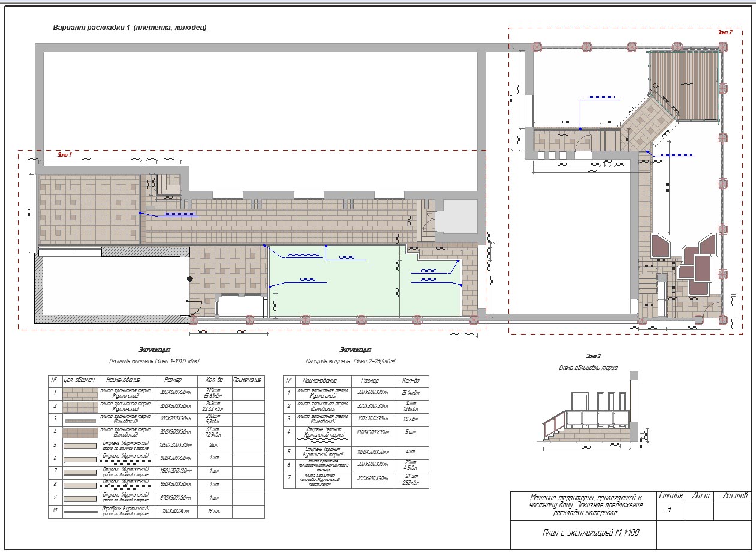
Task: Click the title "Вариант раскладки 1 (плетенка, колодец)"
Action: (130, 28)
